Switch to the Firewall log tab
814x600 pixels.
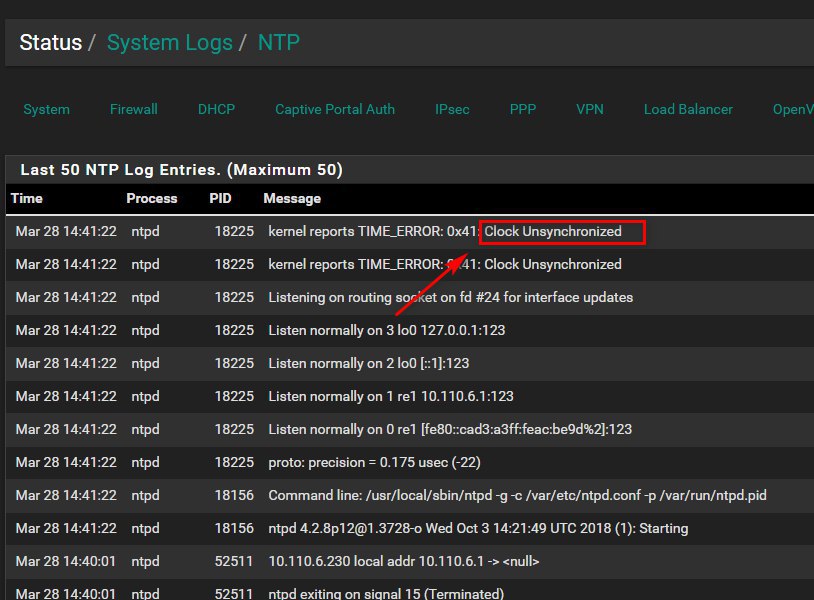[x=133, y=109]
